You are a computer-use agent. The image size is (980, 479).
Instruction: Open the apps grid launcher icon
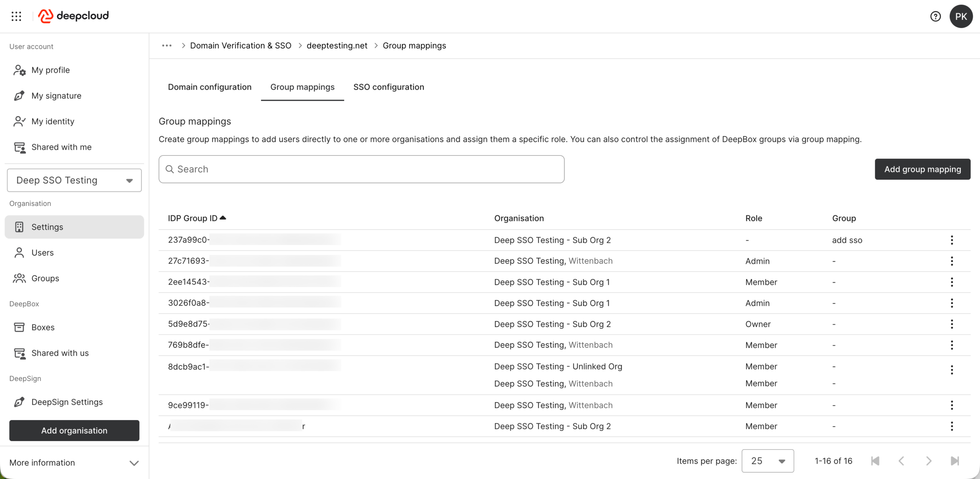click(16, 16)
